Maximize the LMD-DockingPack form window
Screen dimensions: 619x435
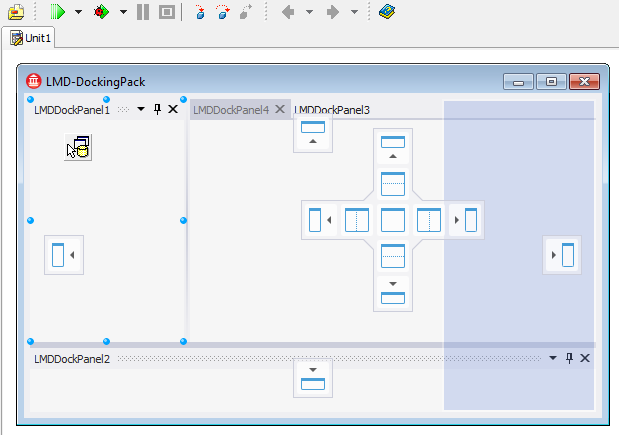(x=551, y=82)
